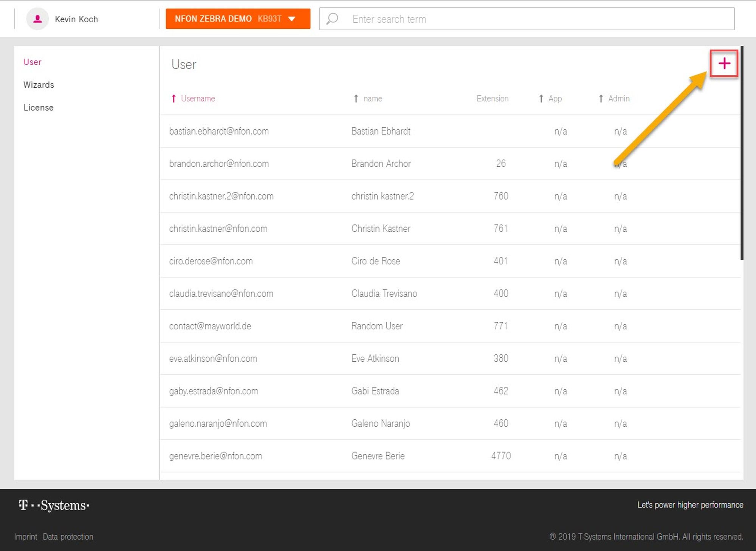The height and width of the screenshot is (551, 756).
Task: Click the Extension column header
Action: [492, 99]
